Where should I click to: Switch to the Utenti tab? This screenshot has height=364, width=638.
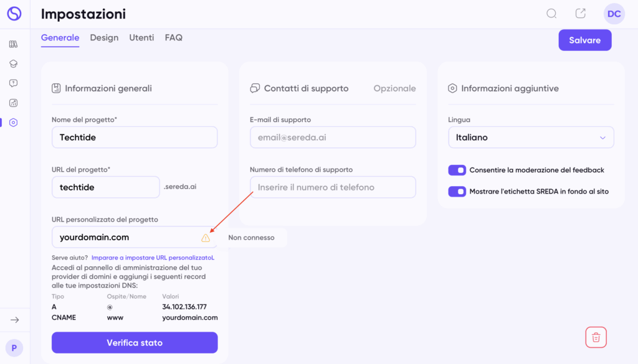pyautogui.click(x=141, y=38)
